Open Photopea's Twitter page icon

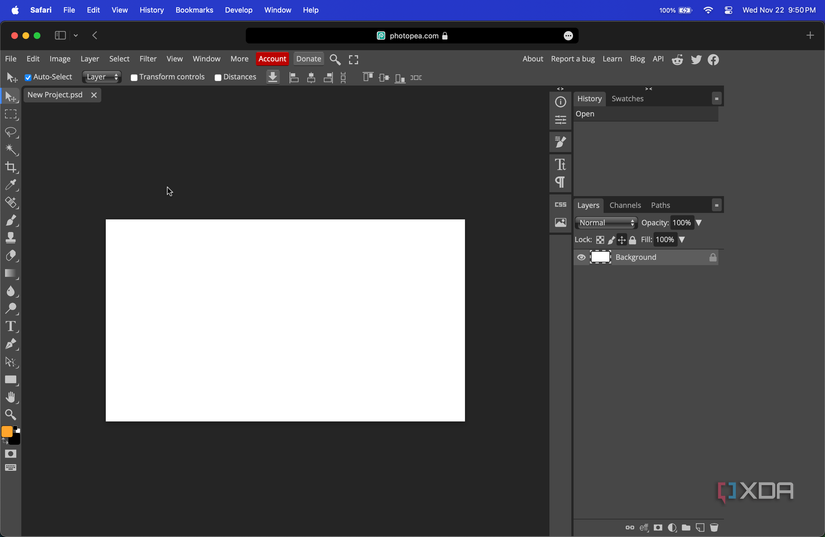coord(696,59)
